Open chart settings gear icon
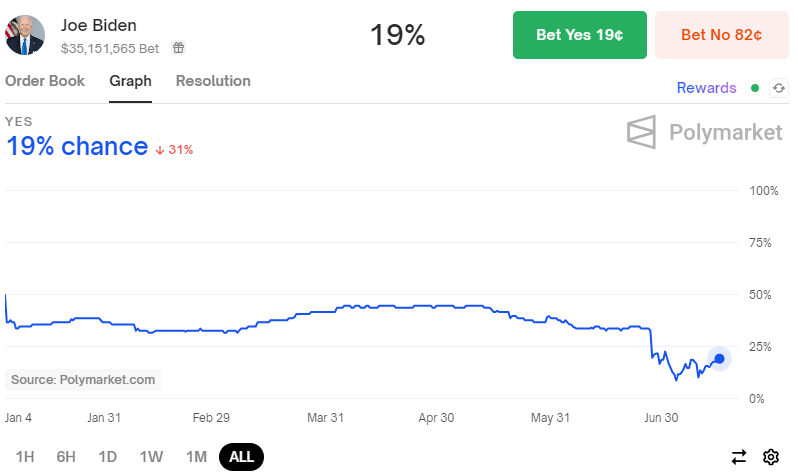This screenshot has width=798, height=476. point(771,457)
